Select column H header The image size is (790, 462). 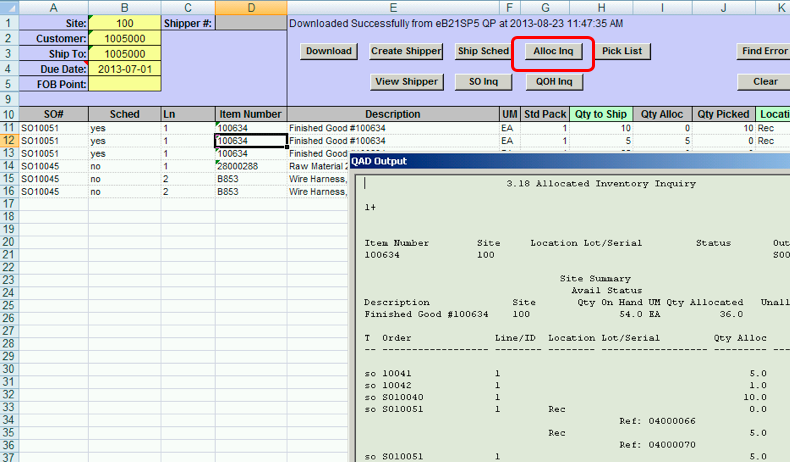click(601, 8)
